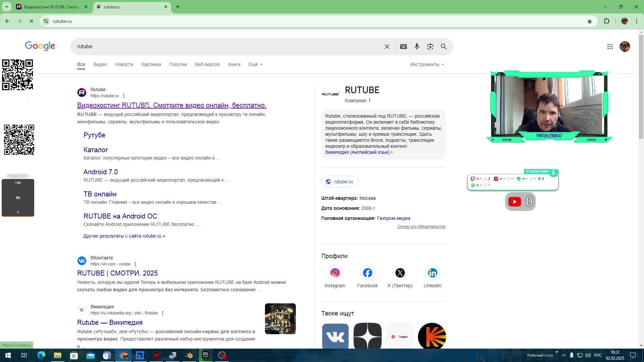The height and width of the screenshot is (362, 644).
Task: Click in the Google search field
Action: click(x=228, y=47)
